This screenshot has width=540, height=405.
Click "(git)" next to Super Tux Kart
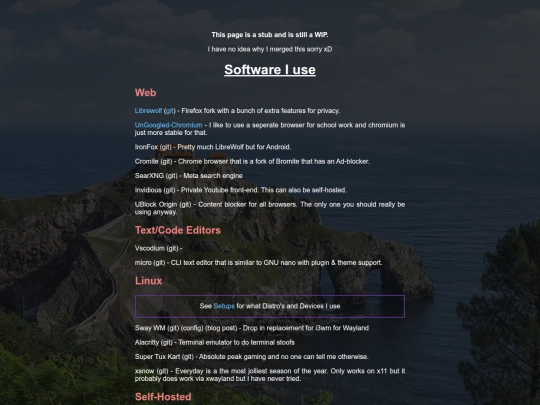188,357
